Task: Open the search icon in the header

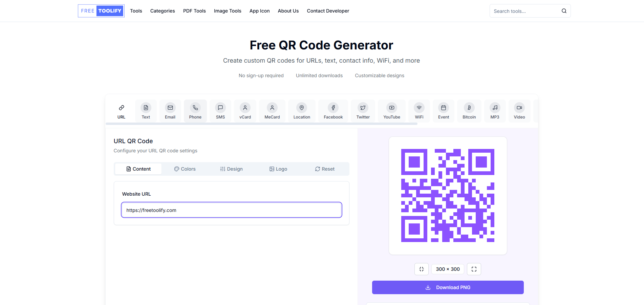Action: click(564, 10)
